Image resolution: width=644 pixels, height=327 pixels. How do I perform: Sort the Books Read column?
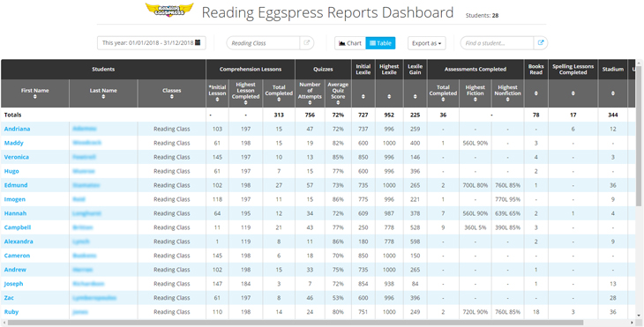click(x=536, y=93)
